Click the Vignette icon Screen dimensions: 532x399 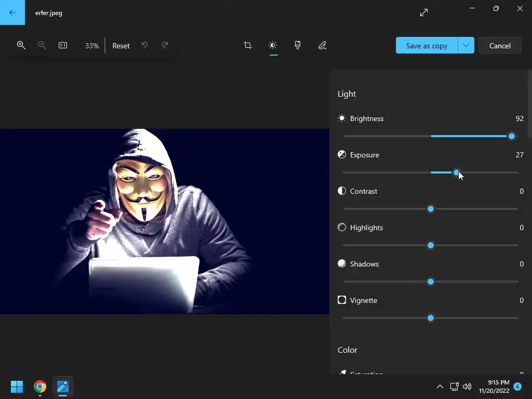(342, 300)
